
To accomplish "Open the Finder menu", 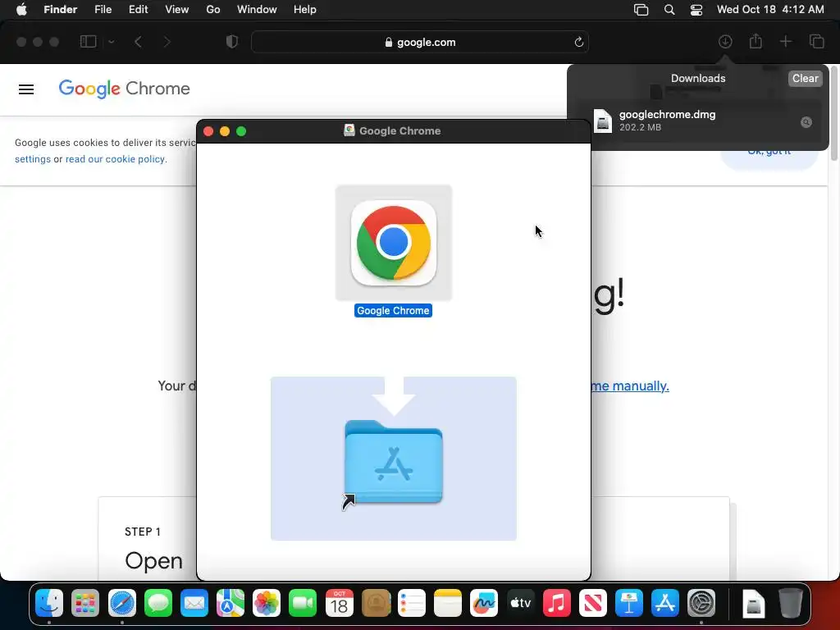I will [x=60, y=10].
